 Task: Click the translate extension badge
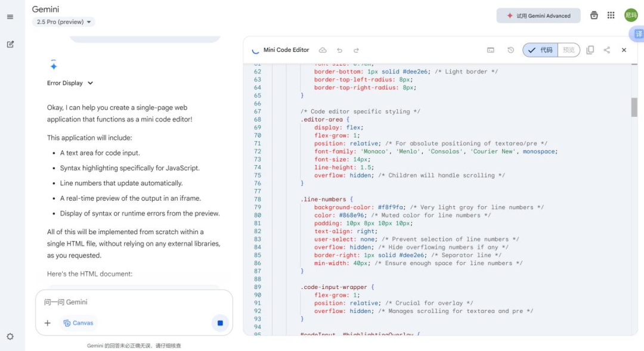point(637,34)
